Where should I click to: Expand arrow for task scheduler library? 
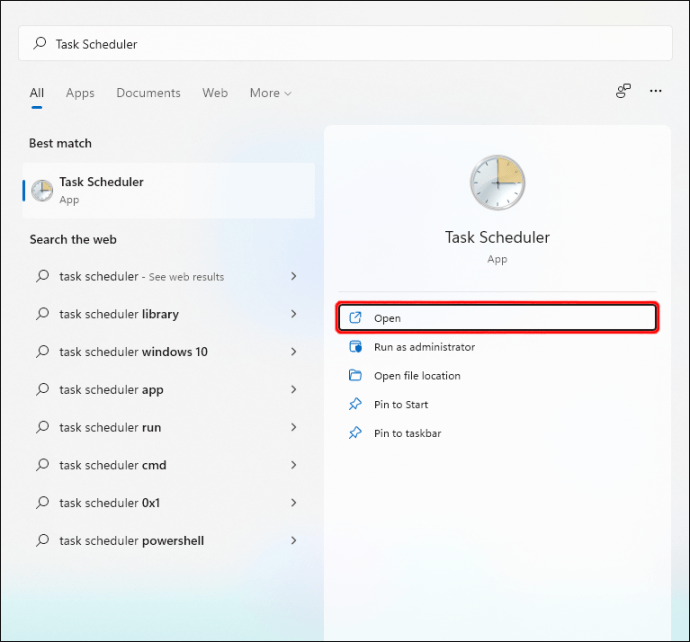[x=293, y=314]
